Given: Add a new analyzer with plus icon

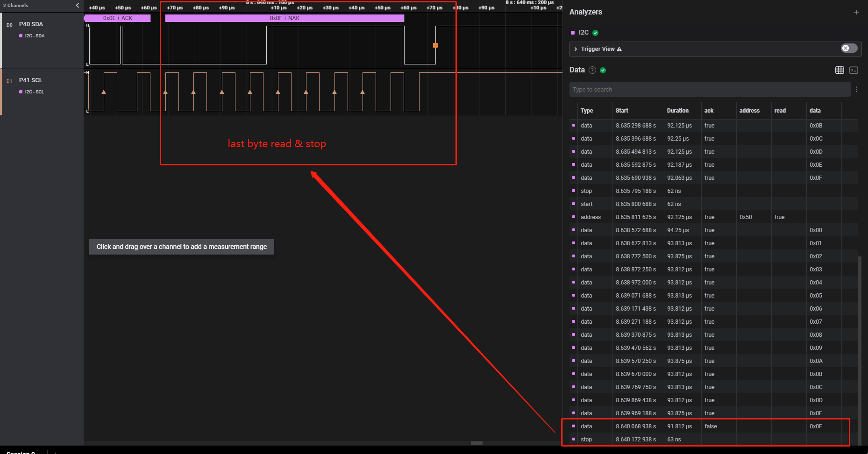Looking at the screenshot, I should (x=856, y=12).
